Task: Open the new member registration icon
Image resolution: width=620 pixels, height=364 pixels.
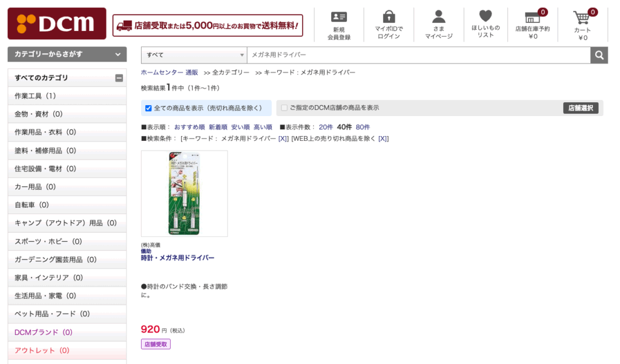Action: click(x=339, y=17)
